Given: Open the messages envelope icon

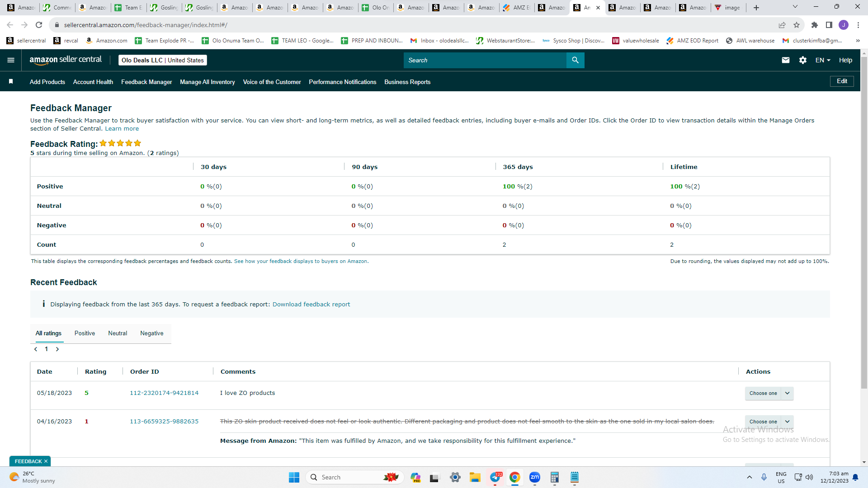Looking at the screenshot, I should 786,60.
